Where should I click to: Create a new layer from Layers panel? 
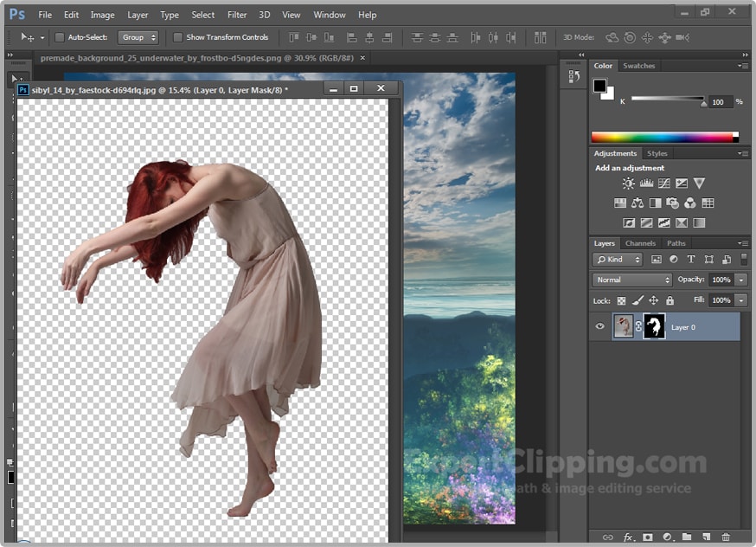click(x=706, y=537)
